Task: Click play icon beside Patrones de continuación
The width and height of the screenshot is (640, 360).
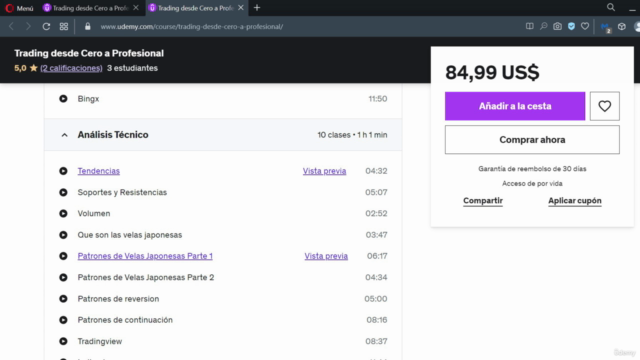Action: coord(63,320)
